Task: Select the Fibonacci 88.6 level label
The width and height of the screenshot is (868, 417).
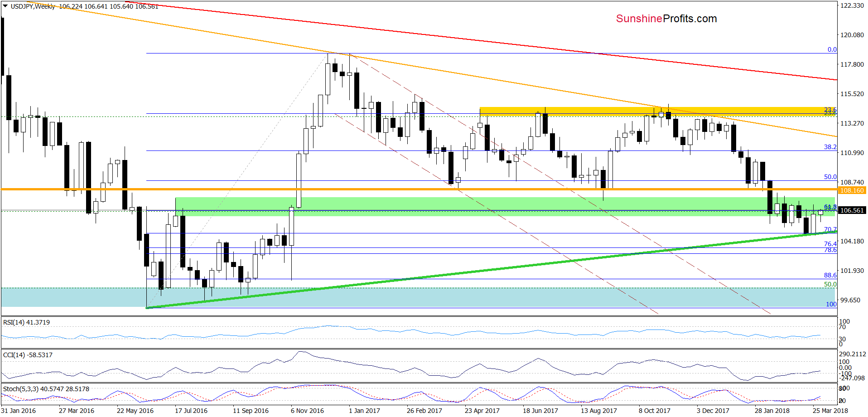Action: [830, 275]
